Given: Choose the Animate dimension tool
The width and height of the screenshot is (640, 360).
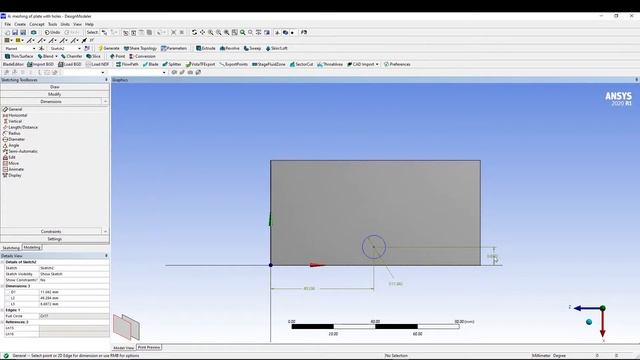Looking at the screenshot, I should [13, 169].
